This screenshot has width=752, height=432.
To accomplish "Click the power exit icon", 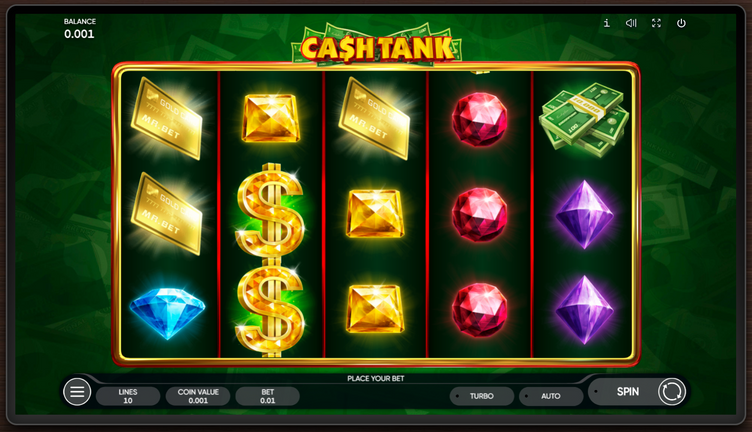I will point(681,23).
